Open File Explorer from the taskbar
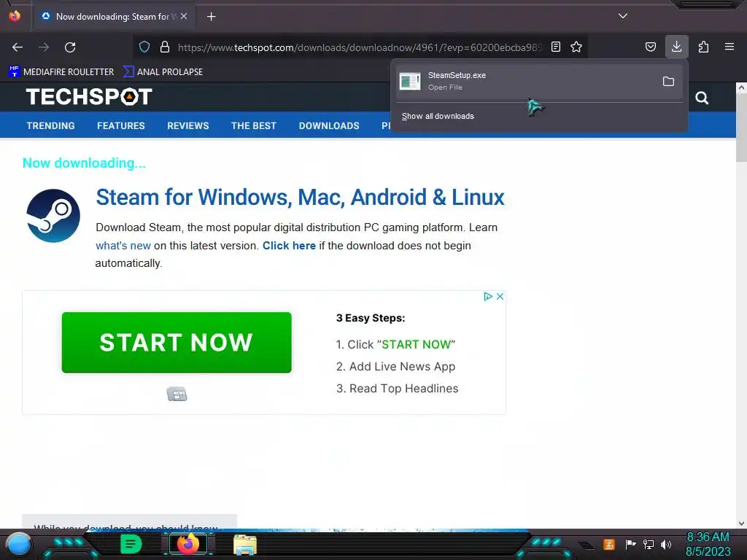 245,545
